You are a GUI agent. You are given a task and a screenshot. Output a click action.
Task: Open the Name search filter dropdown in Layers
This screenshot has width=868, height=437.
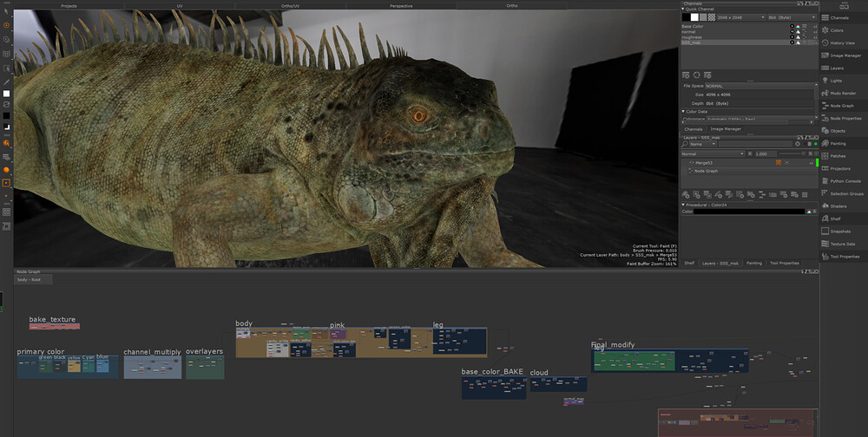(702, 144)
